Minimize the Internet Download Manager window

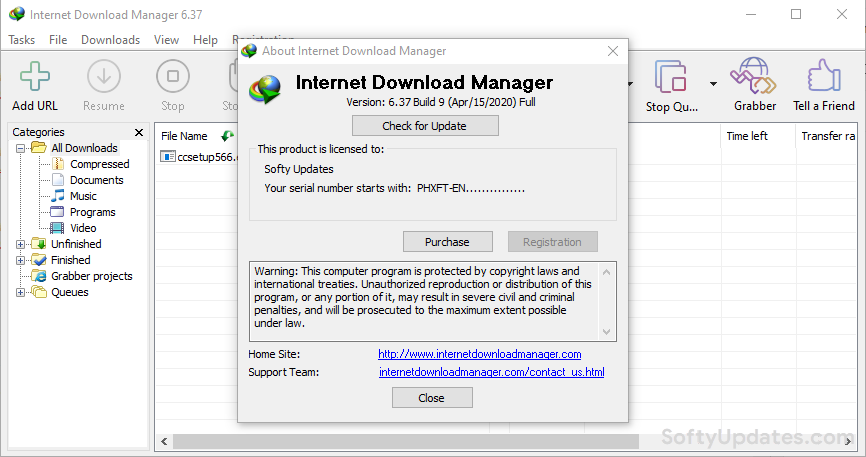click(x=750, y=14)
